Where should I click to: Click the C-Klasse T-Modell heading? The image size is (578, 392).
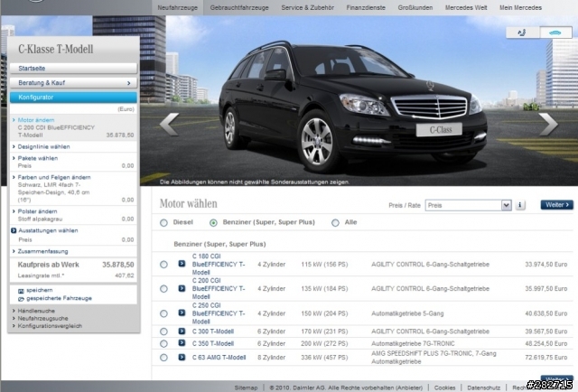coord(56,49)
